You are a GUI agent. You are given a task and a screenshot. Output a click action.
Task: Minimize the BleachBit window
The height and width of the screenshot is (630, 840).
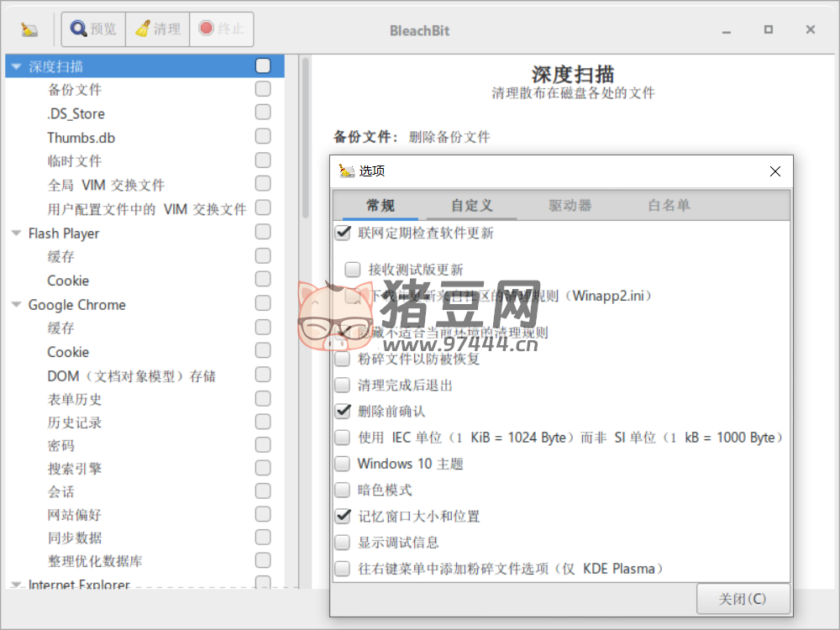[727, 29]
